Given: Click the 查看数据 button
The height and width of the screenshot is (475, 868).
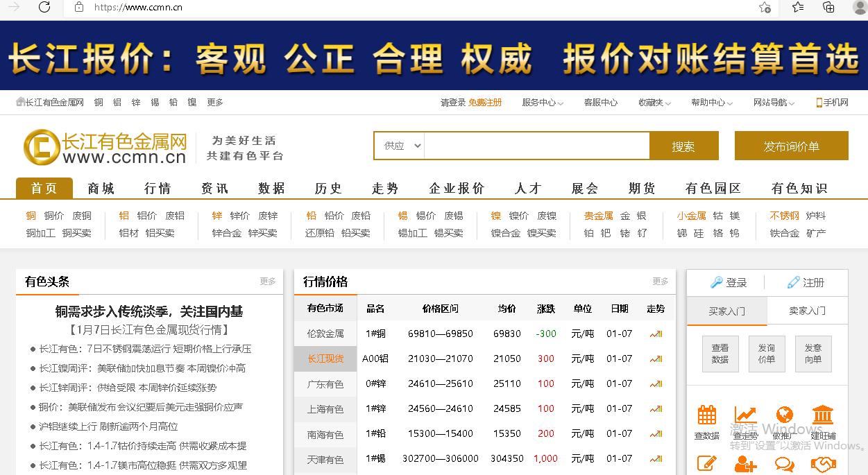Looking at the screenshot, I should tap(720, 354).
